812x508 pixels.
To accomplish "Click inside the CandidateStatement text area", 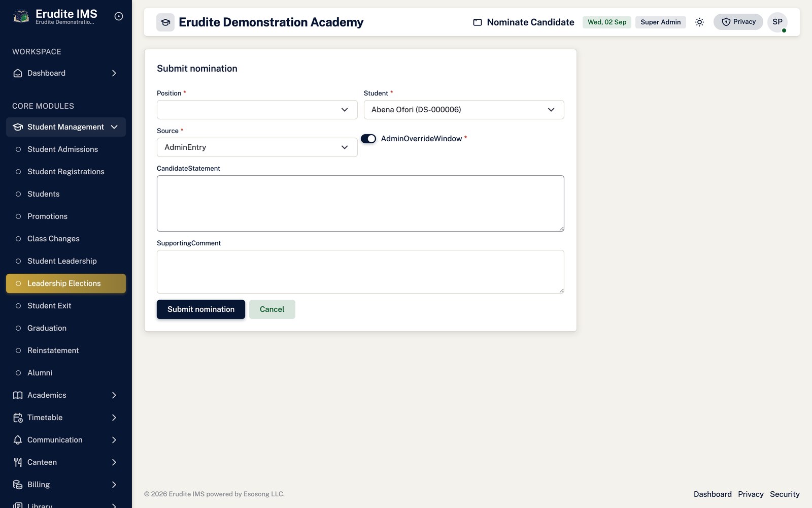I will pos(360,204).
